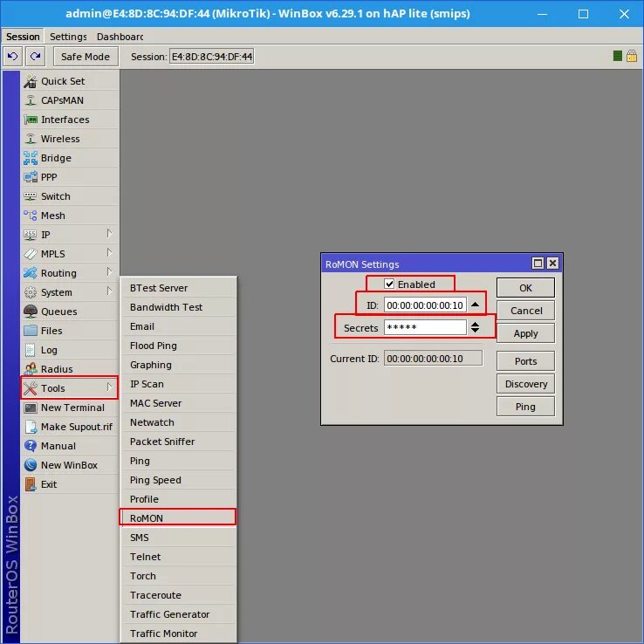Choose Torch from Tools submenu
Image resolution: width=644 pixels, height=644 pixels.
click(x=179, y=576)
